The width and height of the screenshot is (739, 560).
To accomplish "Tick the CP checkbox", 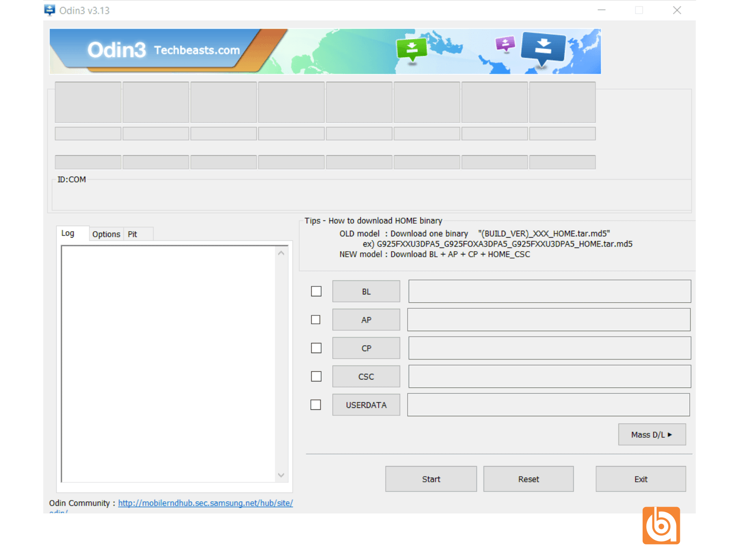I will [316, 348].
